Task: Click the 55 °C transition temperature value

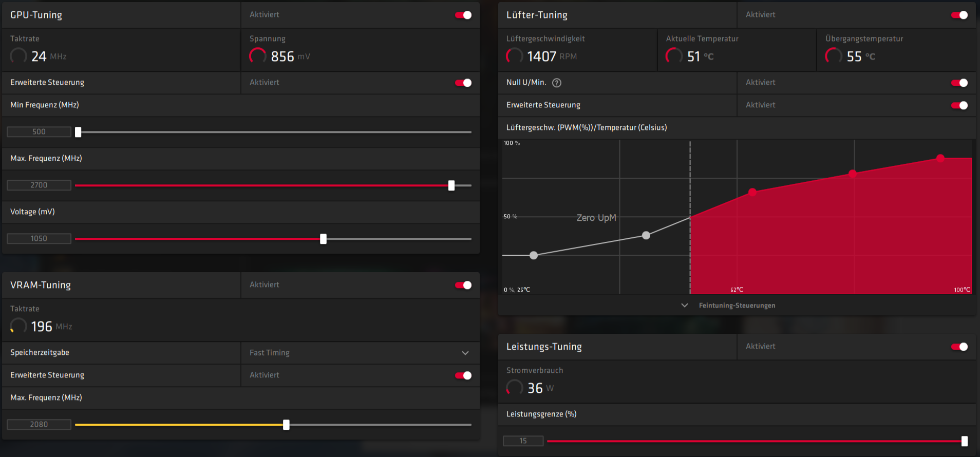Action: click(x=861, y=56)
